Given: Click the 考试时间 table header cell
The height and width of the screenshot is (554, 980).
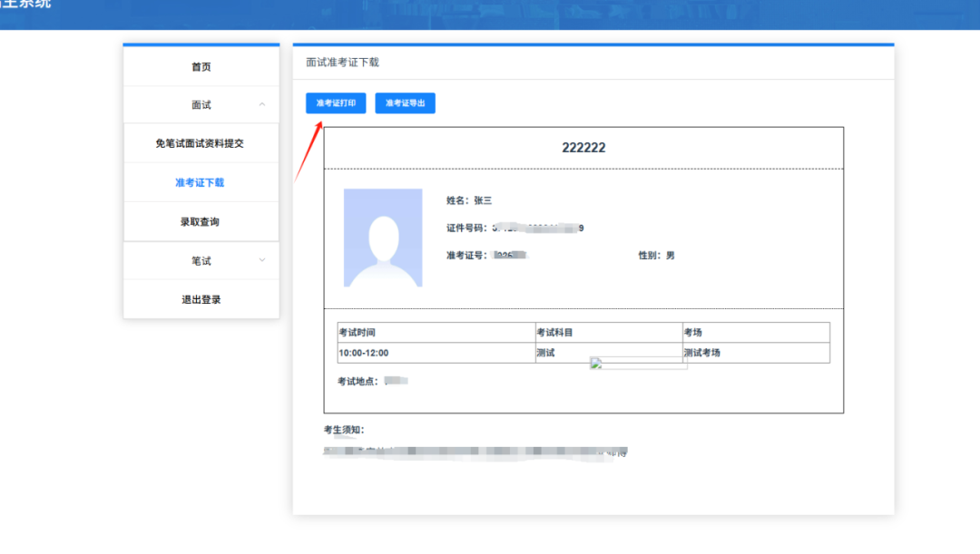Looking at the screenshot, I should pos(357,333).
